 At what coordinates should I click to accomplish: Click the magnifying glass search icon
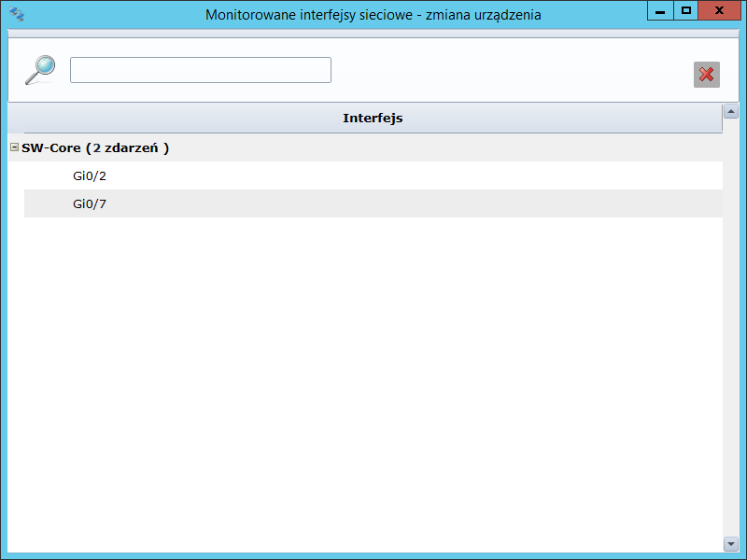39,70
